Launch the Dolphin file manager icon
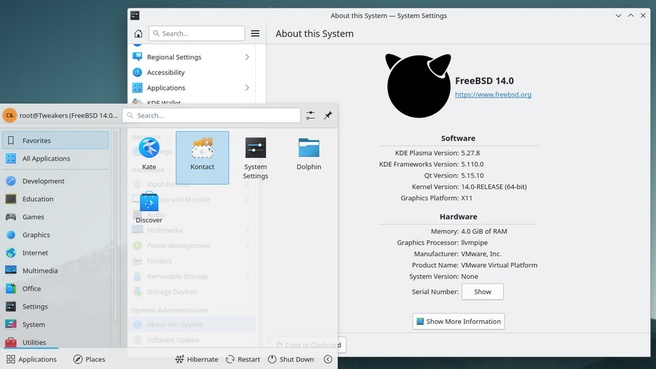656x369 pixels. pos(309,154)
